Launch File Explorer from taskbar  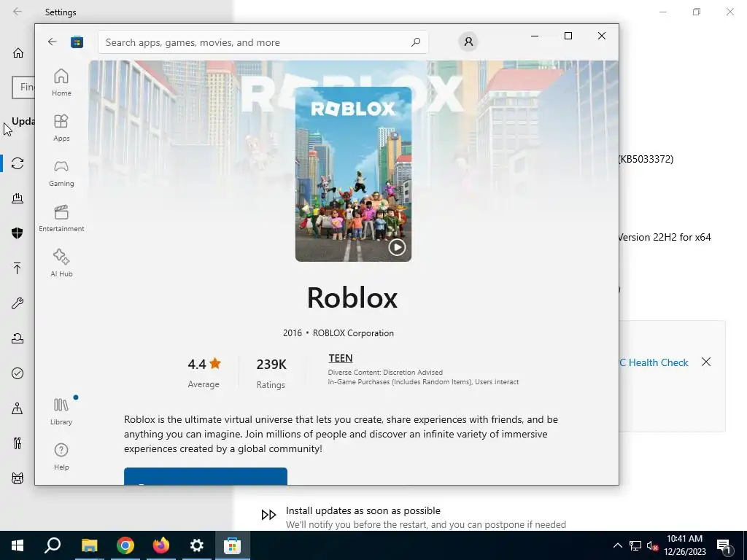(x=89, y=545)
